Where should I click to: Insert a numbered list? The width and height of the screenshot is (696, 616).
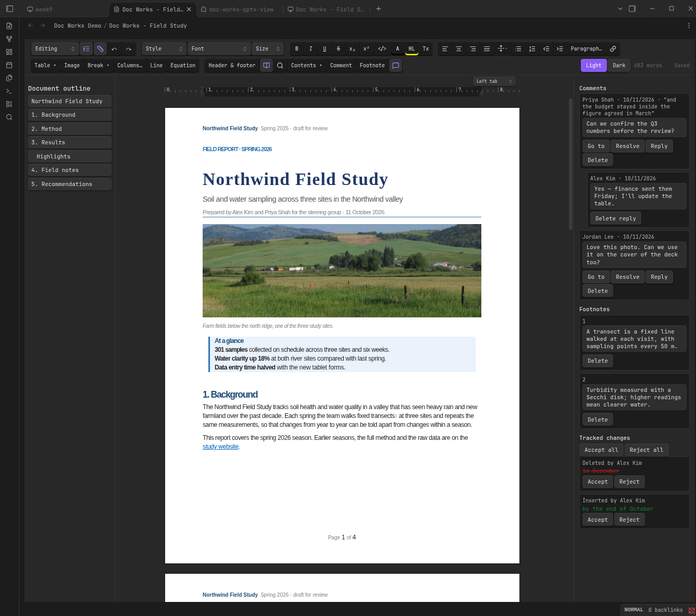coord(532,49)
